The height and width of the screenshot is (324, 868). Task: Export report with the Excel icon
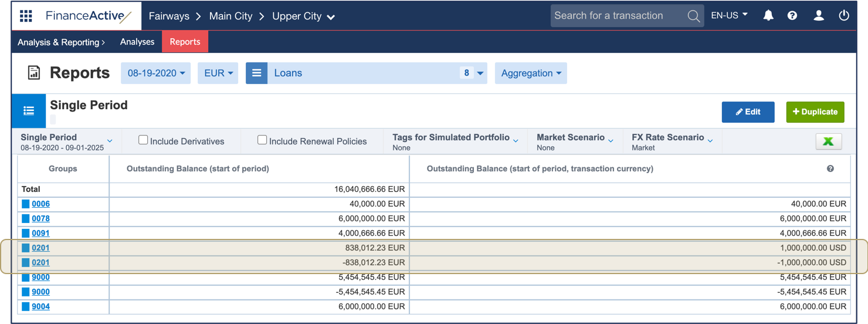pyautogui.click(x=828, y=141)
